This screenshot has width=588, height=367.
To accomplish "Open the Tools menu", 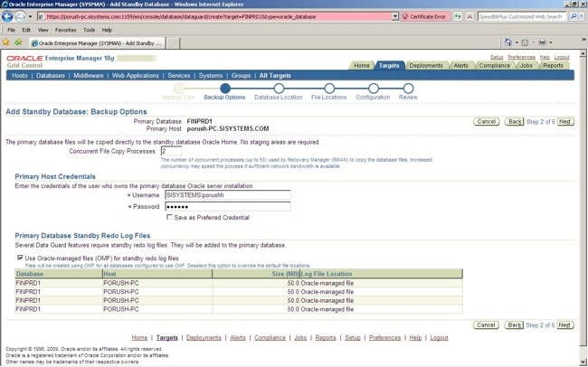I will pyautogui.click(x=90, y=30).
